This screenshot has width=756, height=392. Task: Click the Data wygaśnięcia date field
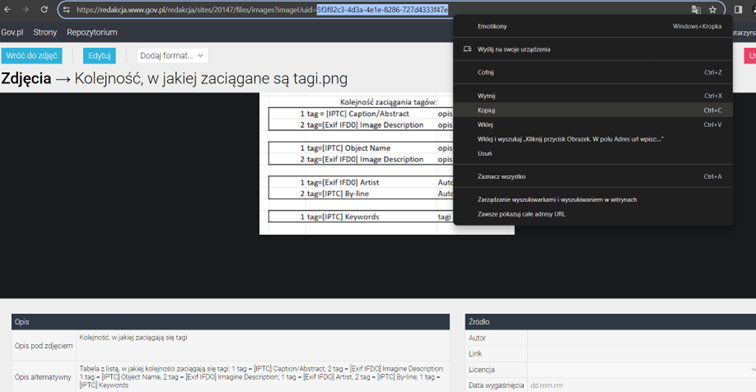642,385
